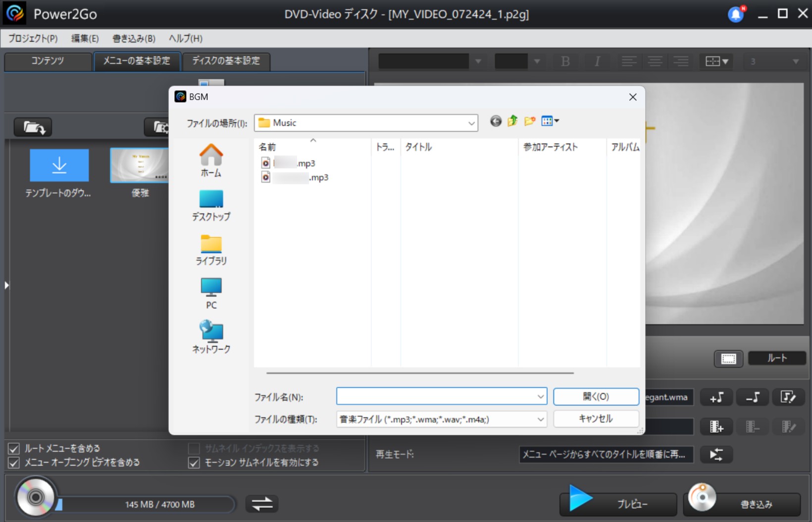Click the file list horizontal scrollbar
Screen dimensions: 812x522
(x=420, y=373)
